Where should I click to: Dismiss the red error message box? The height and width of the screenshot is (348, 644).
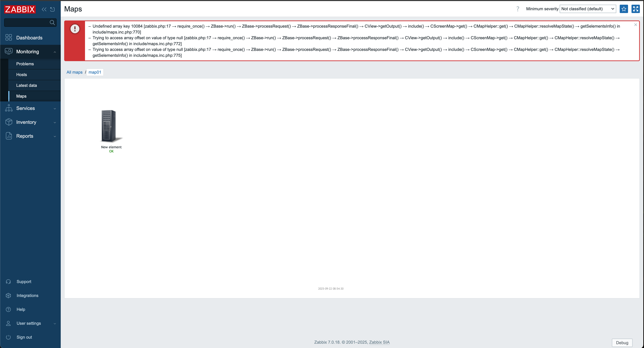(x=635, y=25)
